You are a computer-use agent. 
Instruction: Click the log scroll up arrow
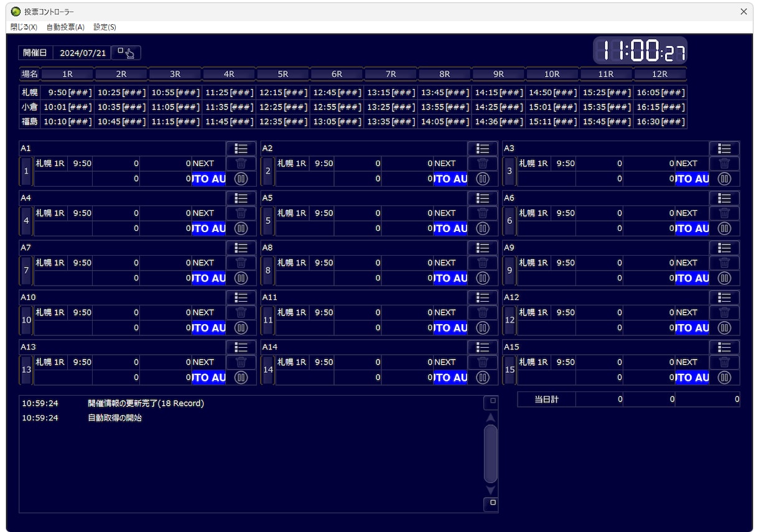(491, 418)
